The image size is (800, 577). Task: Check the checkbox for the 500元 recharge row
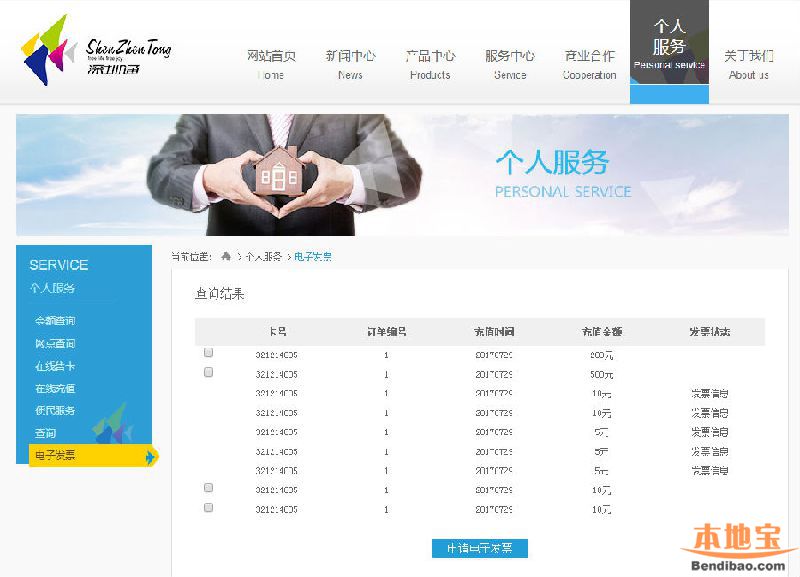point(208,371)
